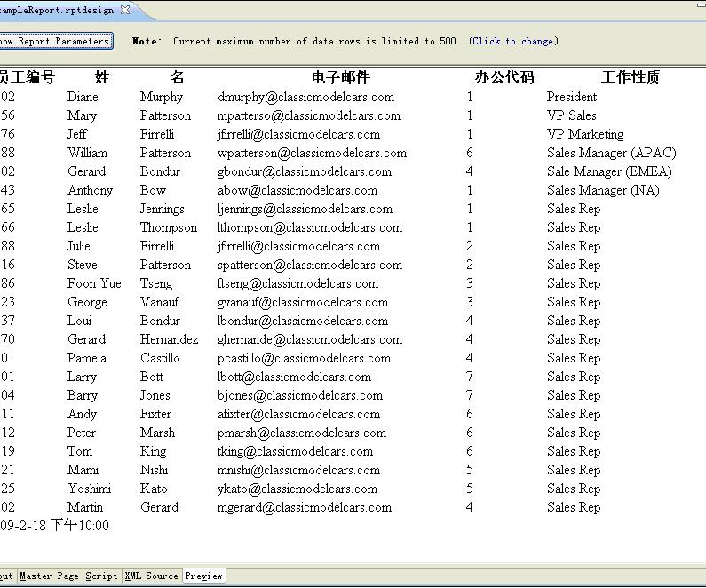Click email abow@classicmodelcars.com

(297, 190)
